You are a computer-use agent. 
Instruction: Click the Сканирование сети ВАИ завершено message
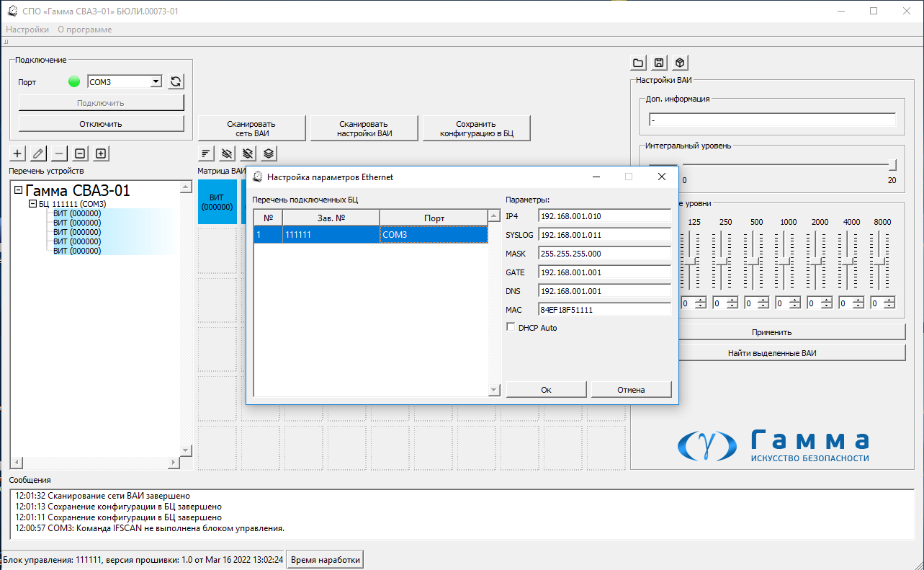coord(103,496)
